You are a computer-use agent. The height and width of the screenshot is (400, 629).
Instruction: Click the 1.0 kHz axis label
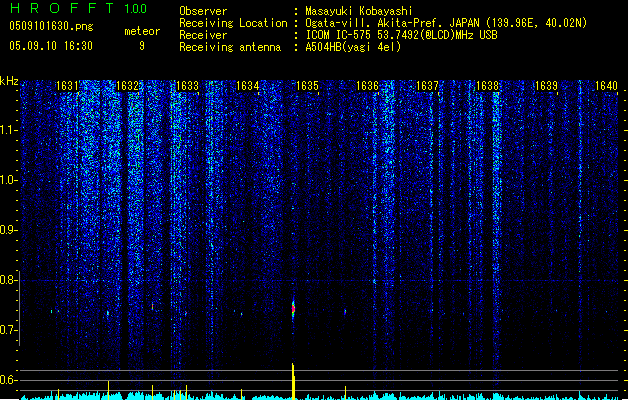click(7, 180)
